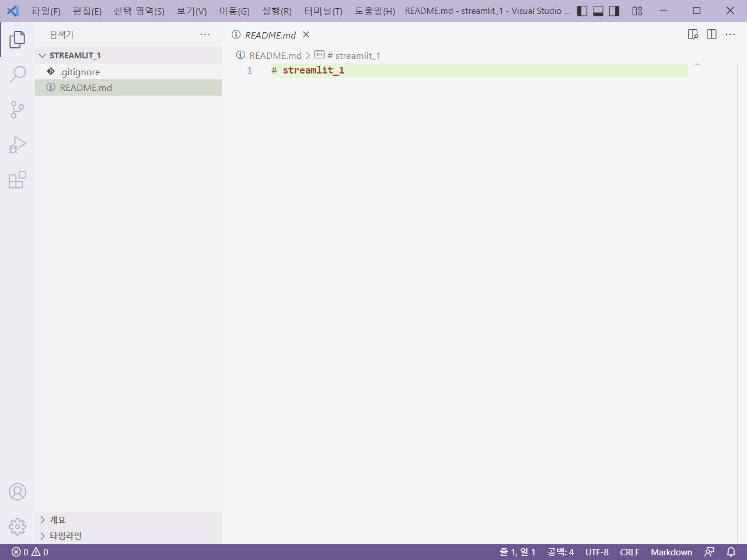Screen dimensions: 747x560
Task: Open the errors and warnings status indicator
Action: [x=30, y=552]
